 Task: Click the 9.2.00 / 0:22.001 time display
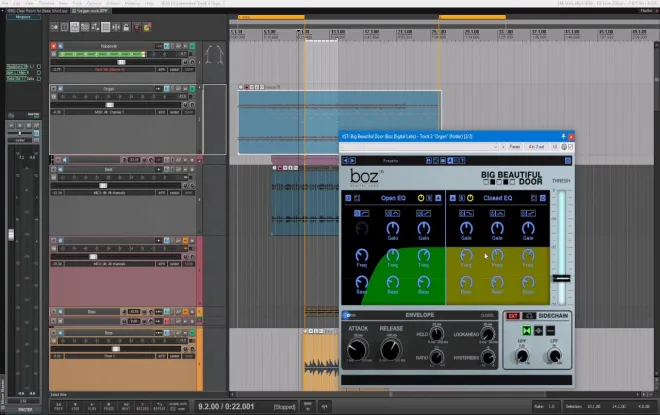coord(226,407)
